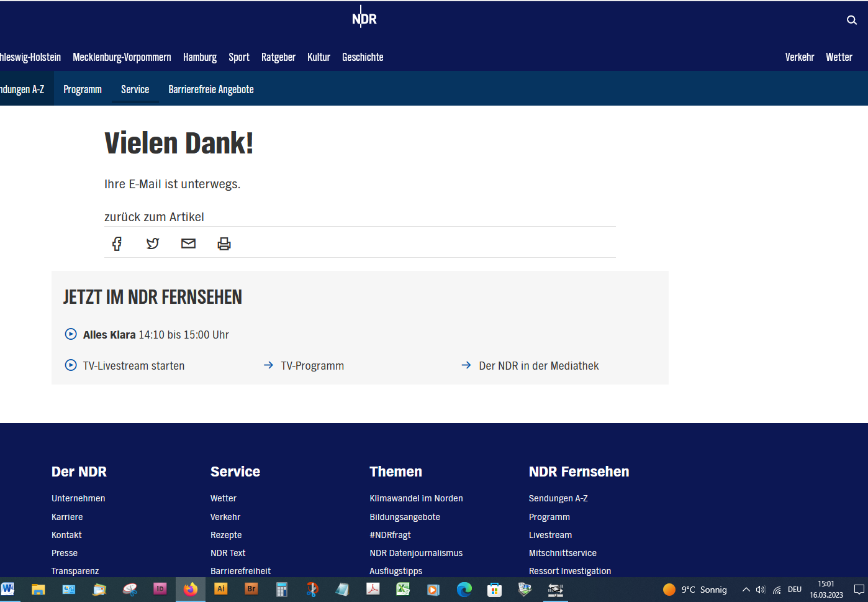The image size is (868, 602).
Task: Send article using envelope icon
Action: 188,244
